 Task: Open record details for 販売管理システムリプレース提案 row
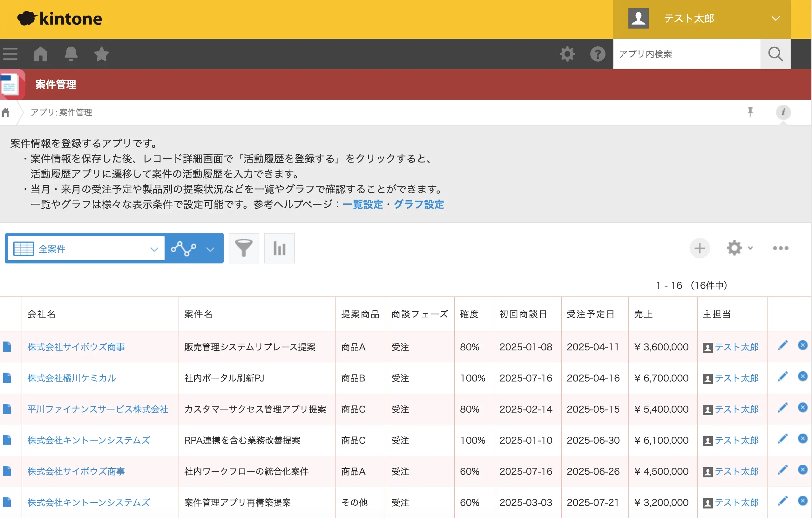pyautogui.click(x=7, y=347)
